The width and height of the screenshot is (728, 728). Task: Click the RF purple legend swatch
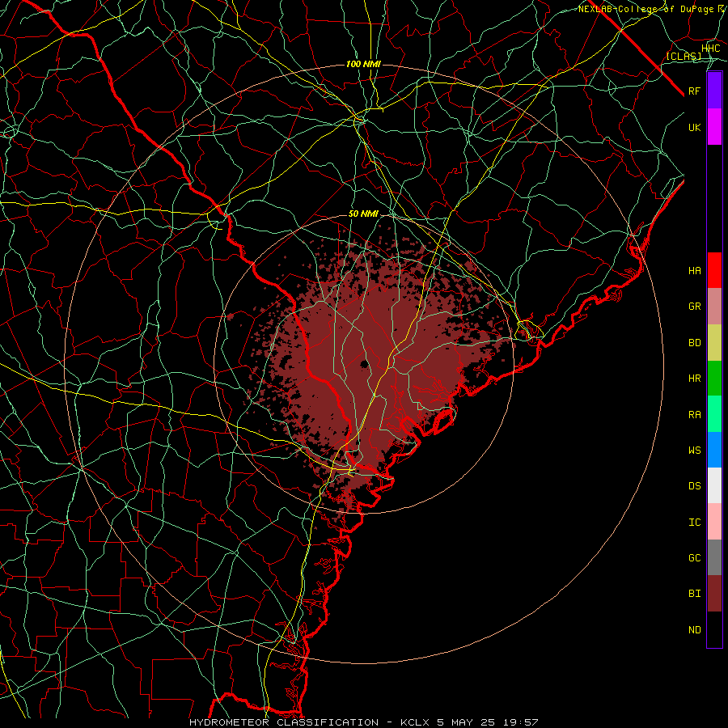714,91
